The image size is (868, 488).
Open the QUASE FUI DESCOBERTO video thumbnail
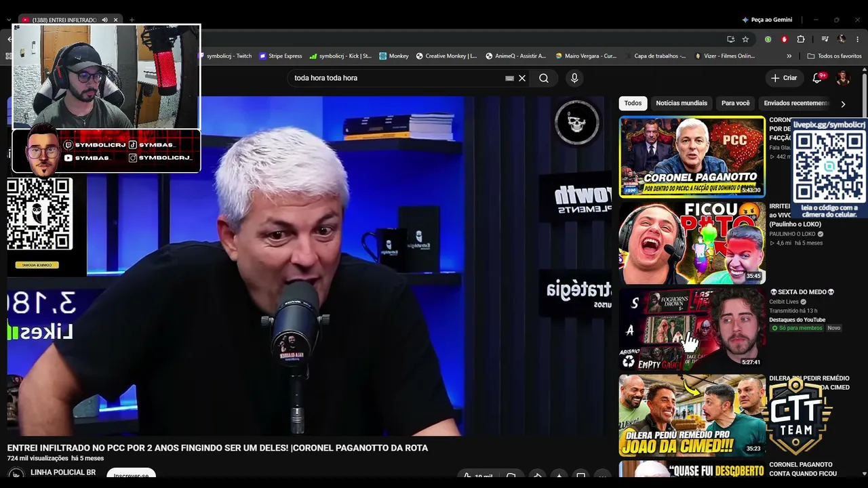(692, 469)
